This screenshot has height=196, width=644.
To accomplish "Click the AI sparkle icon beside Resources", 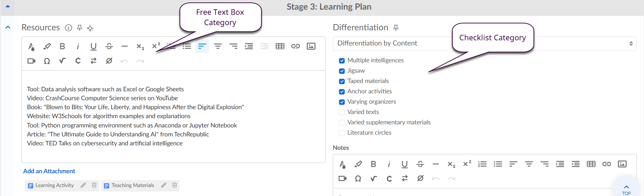I will [90, 28].
